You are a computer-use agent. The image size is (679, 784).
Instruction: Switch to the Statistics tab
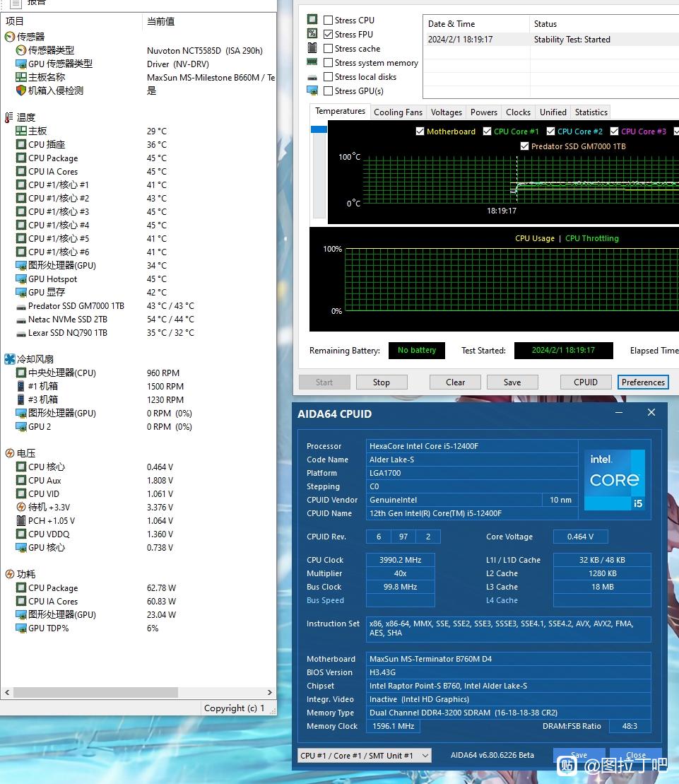coord(591,112)
